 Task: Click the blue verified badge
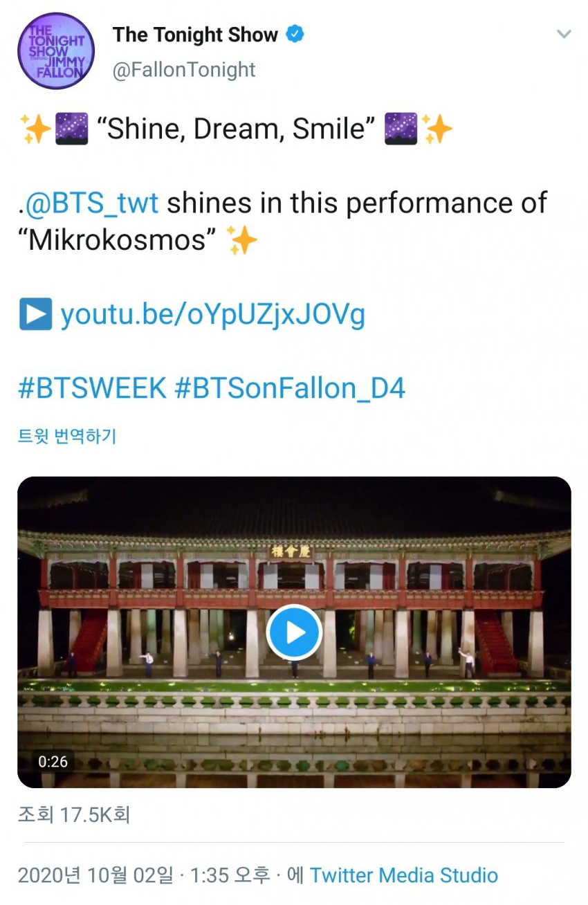pos(295,35)
